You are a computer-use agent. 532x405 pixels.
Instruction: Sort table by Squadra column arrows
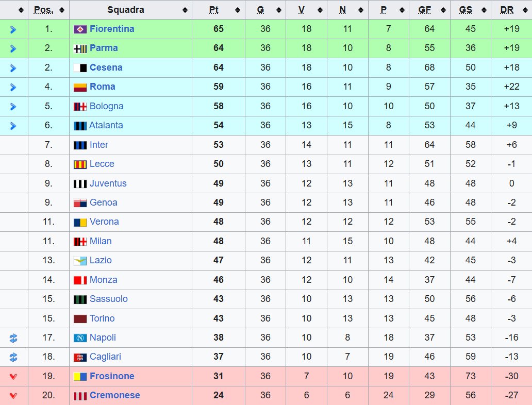pos(185,10)
